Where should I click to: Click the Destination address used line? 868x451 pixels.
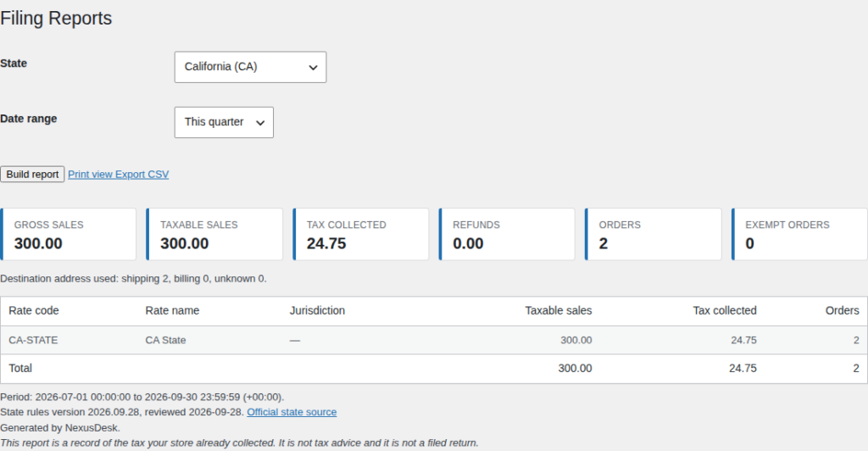133,279
